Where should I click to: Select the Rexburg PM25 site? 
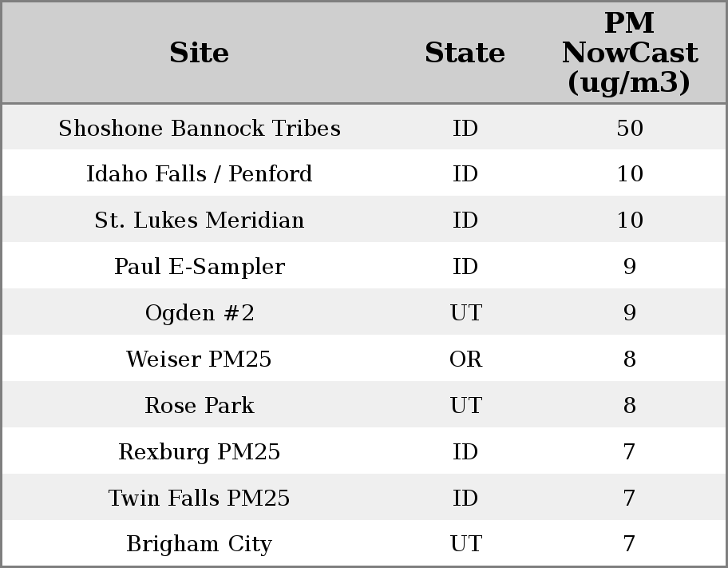200,452
